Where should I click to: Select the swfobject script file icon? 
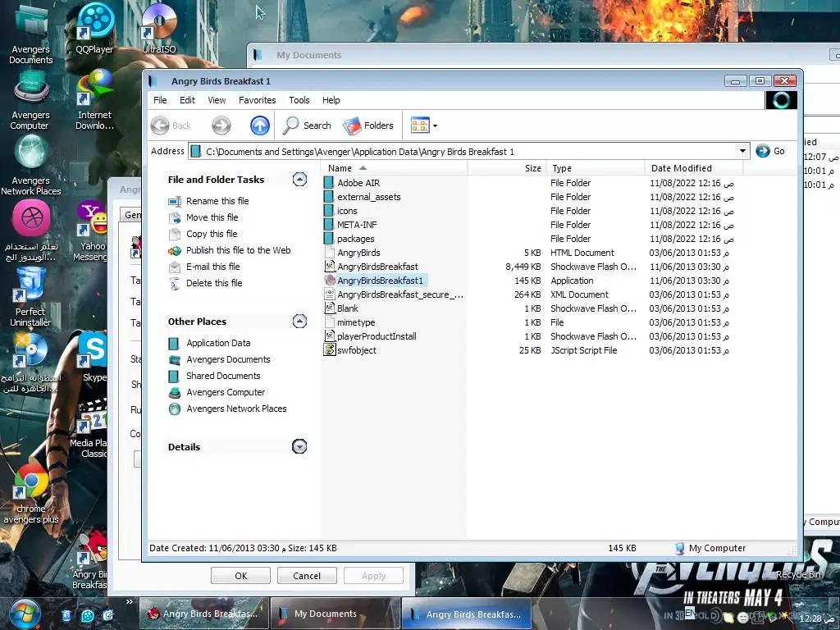(330, 349)
